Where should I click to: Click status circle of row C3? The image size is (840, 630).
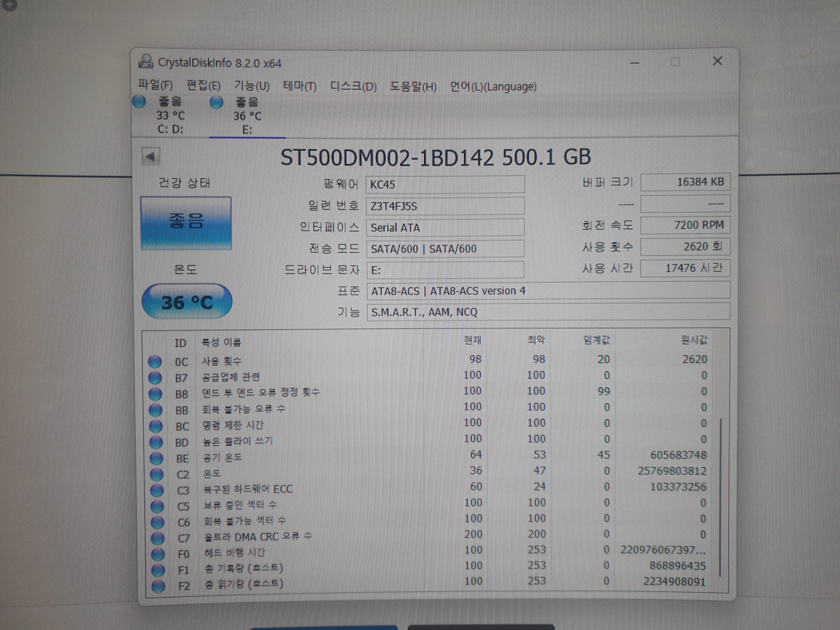point(157,490)
